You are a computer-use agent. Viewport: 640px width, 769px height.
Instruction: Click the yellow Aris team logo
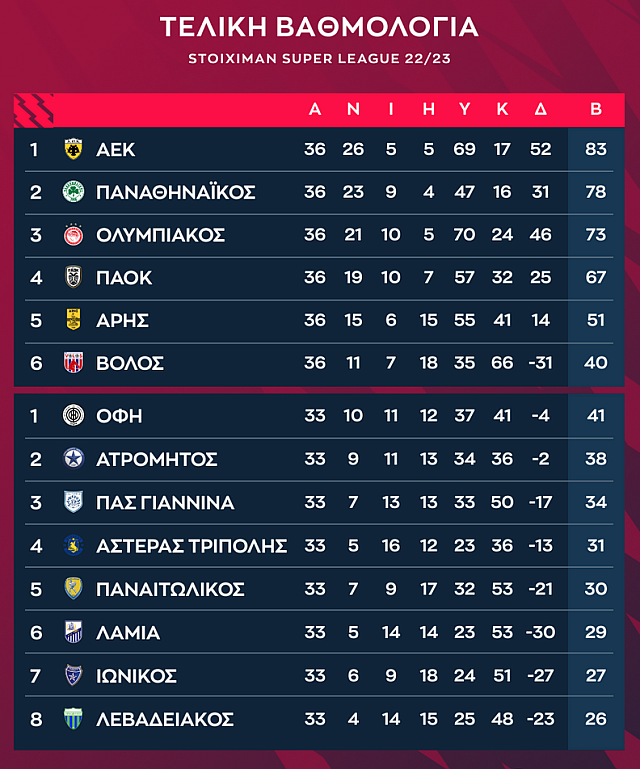tap(73, 320)
